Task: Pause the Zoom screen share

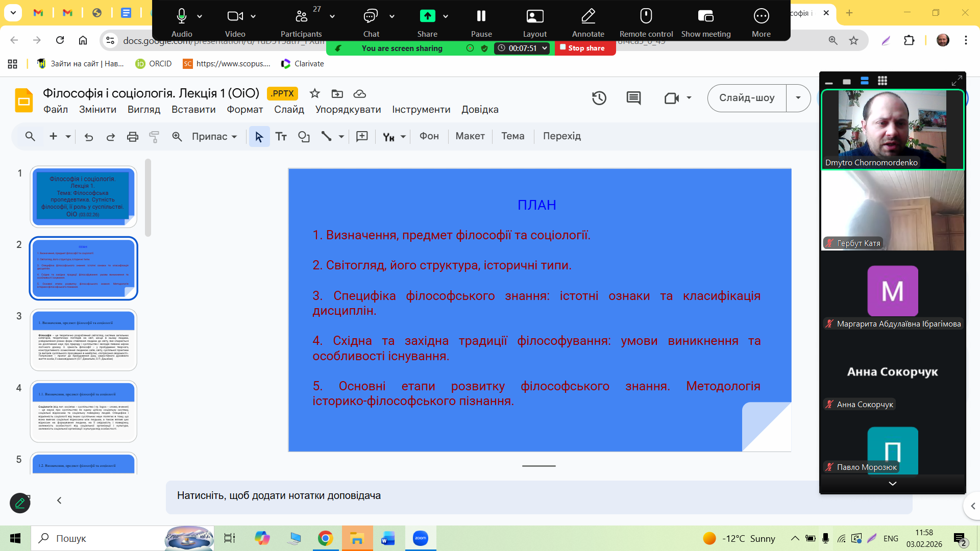Action: (481, 21)
